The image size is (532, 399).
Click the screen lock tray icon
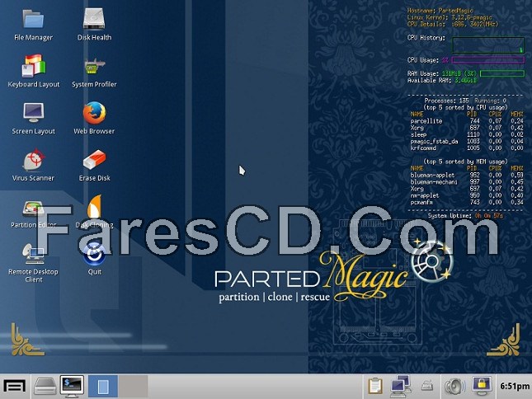[x=481, y=386]
